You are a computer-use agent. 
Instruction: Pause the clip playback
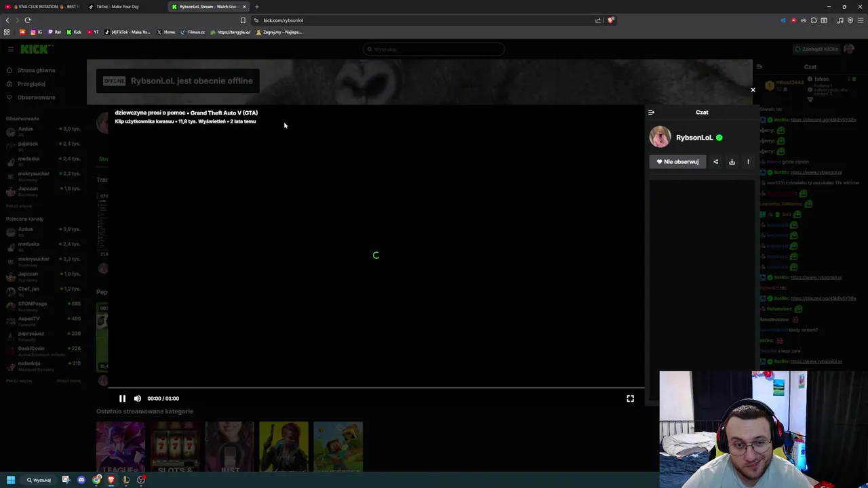pos(122,399)
